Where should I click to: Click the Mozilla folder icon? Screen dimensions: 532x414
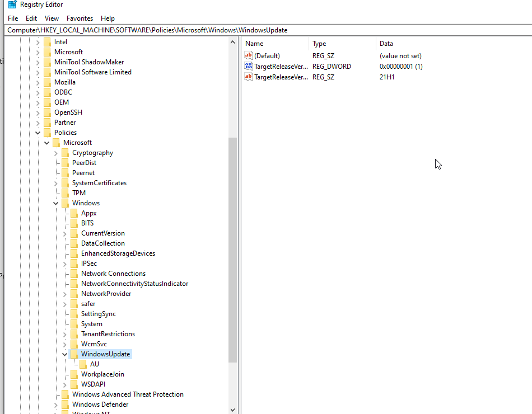pyautogui.click(x=48, y=82)
